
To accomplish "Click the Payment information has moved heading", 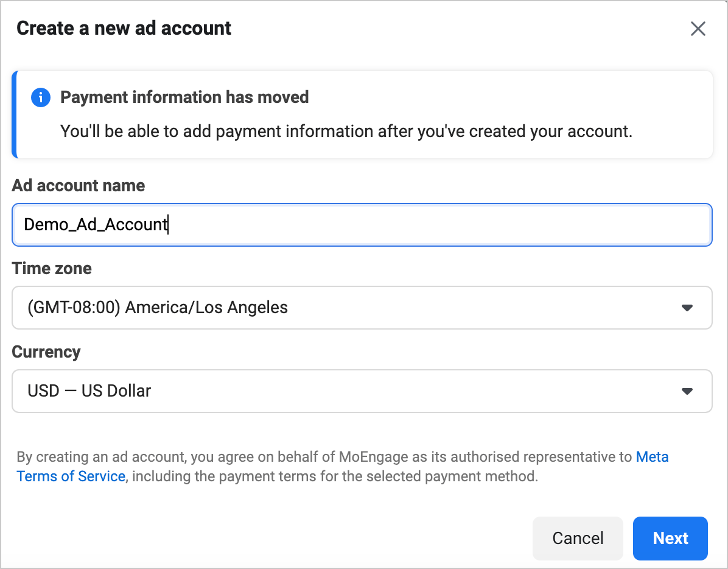I will click(184, 97).
